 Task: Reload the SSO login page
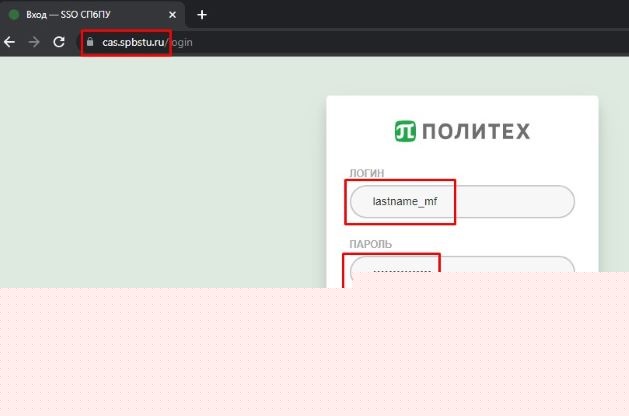pos(59,42)
